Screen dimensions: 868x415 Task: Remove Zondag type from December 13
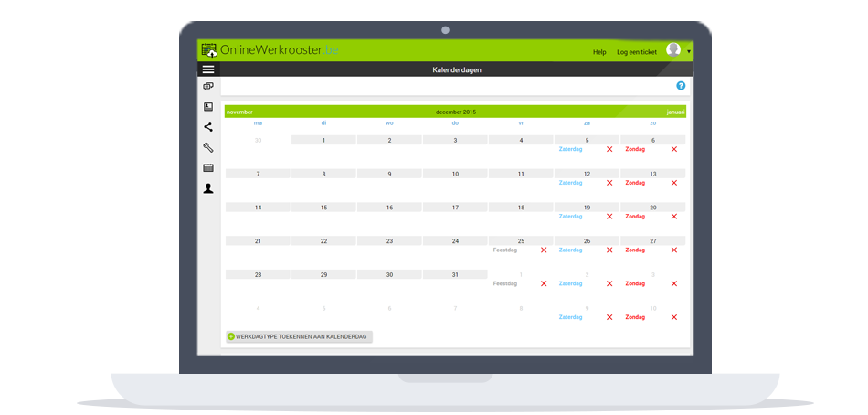(x=674, y=183)
